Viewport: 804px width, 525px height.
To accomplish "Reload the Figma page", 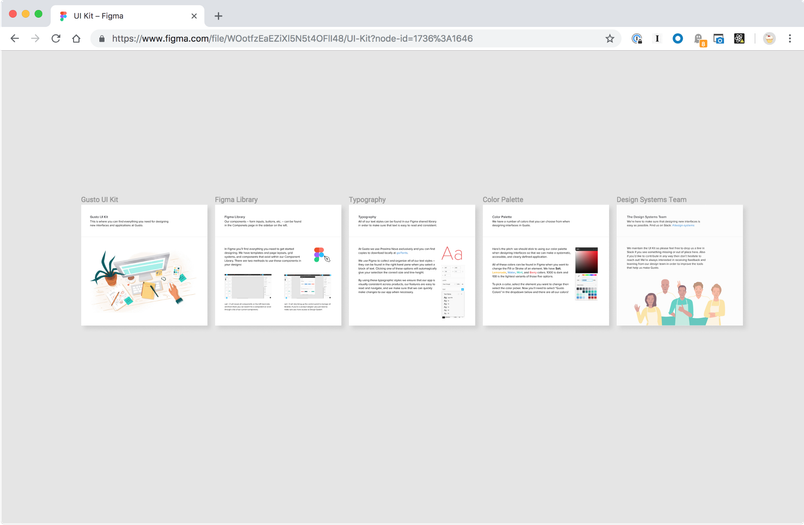I will [55, 38].
